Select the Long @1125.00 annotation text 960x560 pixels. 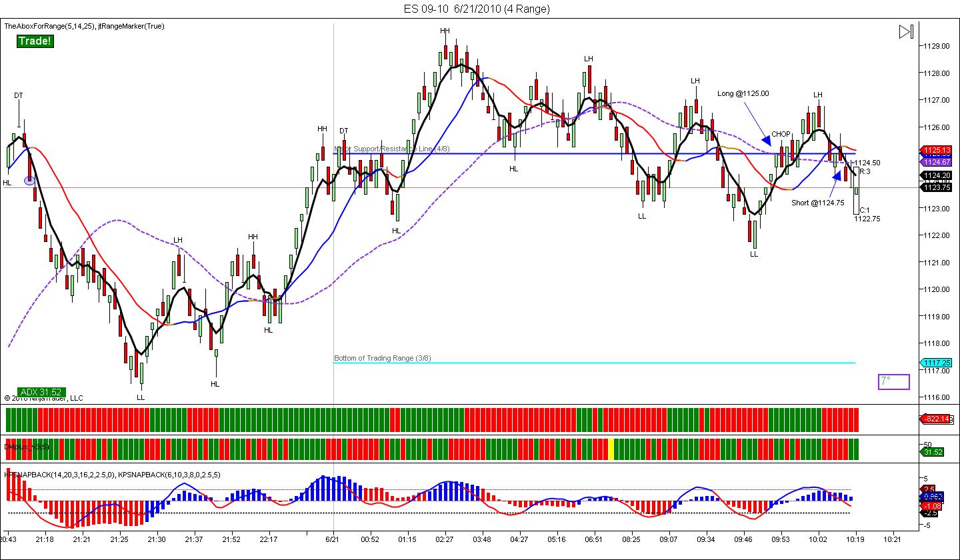pos(743,93)
